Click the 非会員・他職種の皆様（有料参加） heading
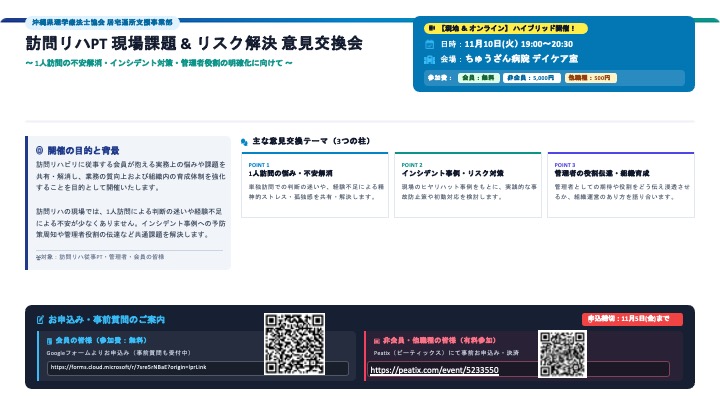This screenshot has width=720, height=405. click(439, 341)
